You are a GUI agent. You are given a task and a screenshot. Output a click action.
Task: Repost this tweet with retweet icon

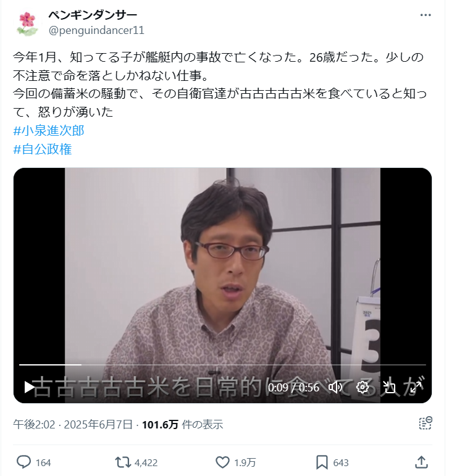pyautogui.click(x=123, y=462)
